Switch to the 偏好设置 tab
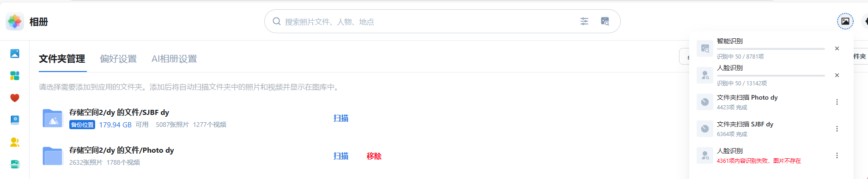868x179 pixels. pyautogui.click(x=118, y=59)
